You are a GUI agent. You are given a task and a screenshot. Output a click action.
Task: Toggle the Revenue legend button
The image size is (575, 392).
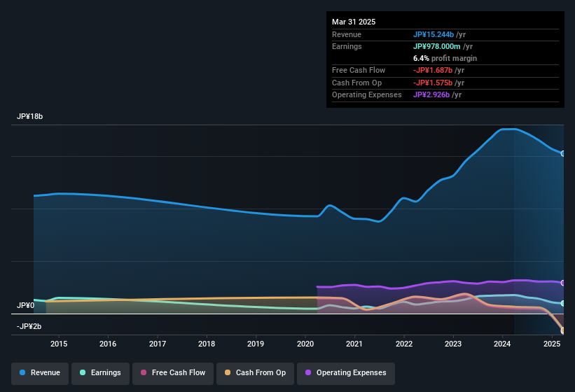[x=40, y=373]
